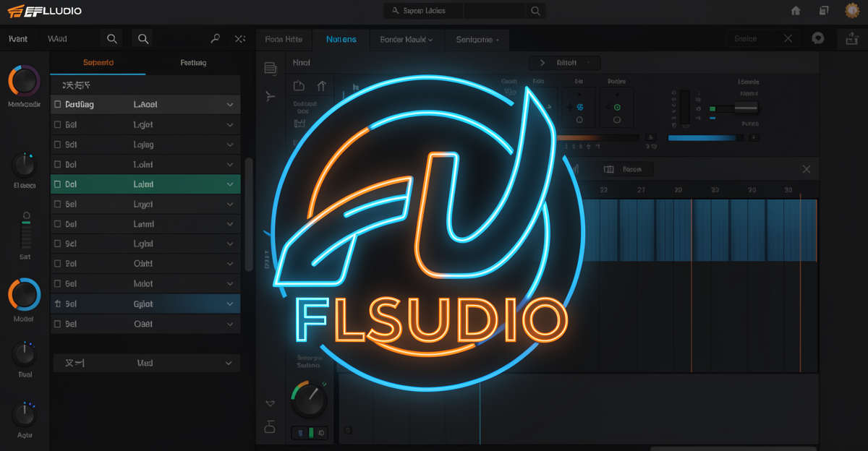
Task: Close the timeline panel with the X
Action: (807, 169)
